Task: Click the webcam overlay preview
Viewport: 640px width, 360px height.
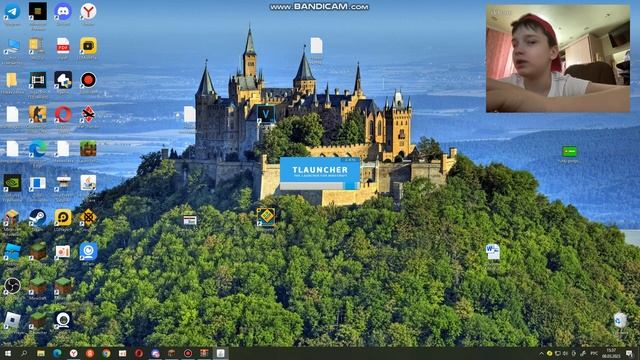Action: coord(558,58)
